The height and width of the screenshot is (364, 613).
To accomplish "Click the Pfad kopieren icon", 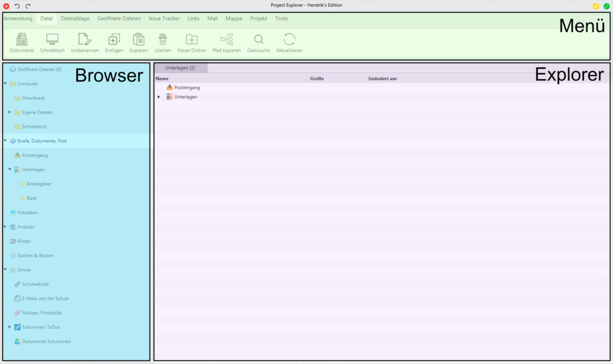I will click(x=226, y=43).
